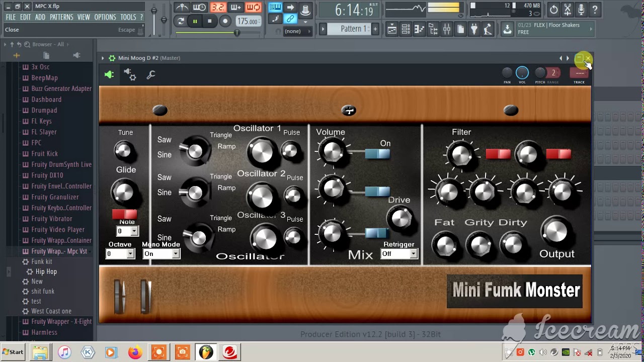Start one-click audio recording microphone

(581, 9)
